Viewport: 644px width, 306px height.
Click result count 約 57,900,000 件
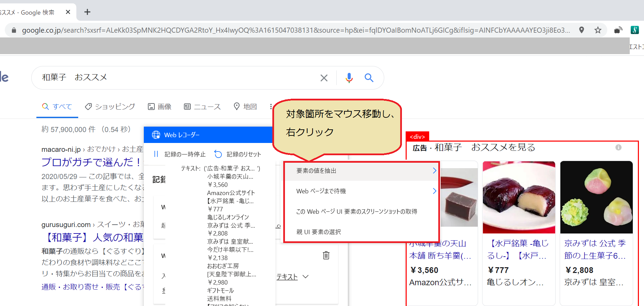[68, 129]
